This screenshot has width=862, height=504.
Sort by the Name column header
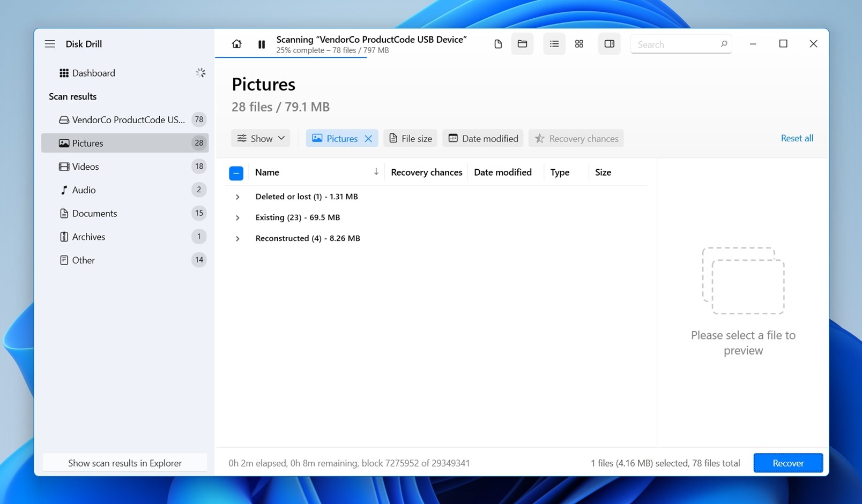tap(267, 172)
